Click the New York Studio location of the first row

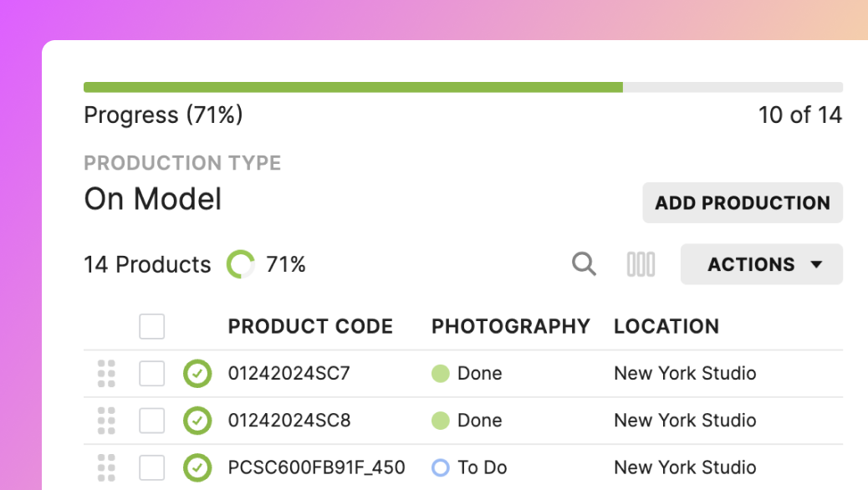(x=685, y=374)
